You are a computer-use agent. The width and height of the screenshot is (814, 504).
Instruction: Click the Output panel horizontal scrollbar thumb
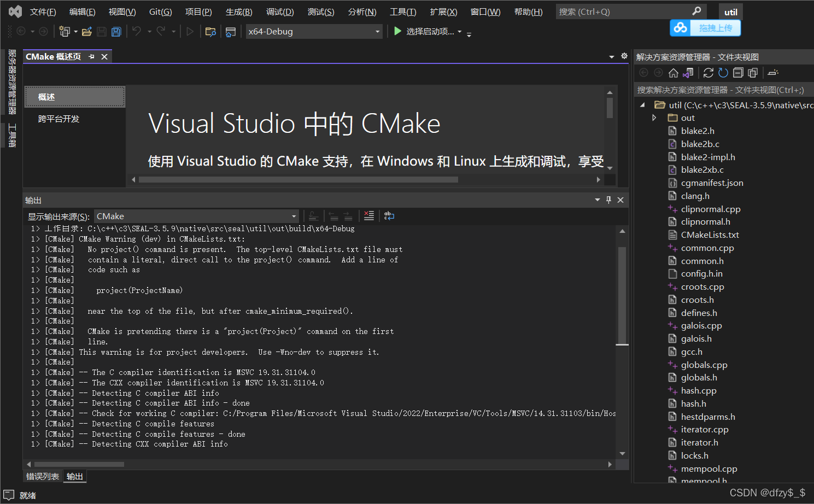[79, 464]
